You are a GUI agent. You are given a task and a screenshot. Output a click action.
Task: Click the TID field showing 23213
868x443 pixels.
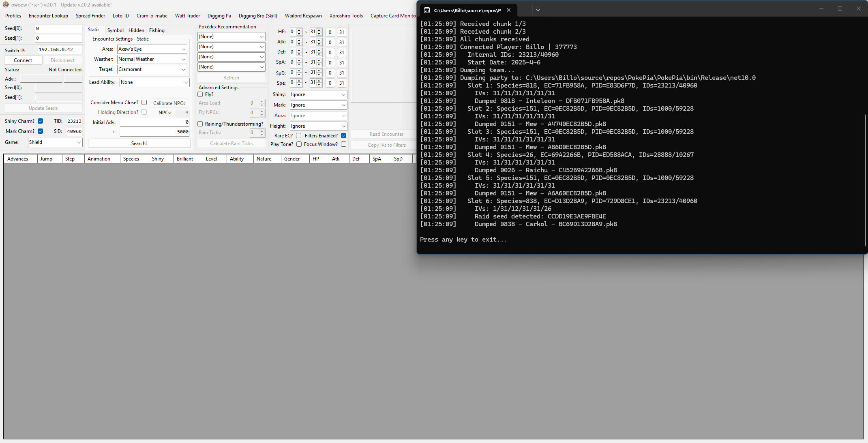pyautogui.click(x=74, y=121)
